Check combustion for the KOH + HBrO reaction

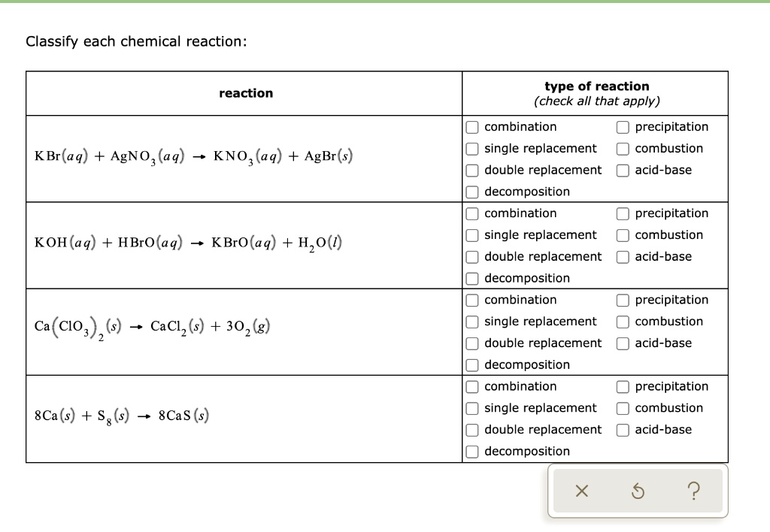[623, 234]
